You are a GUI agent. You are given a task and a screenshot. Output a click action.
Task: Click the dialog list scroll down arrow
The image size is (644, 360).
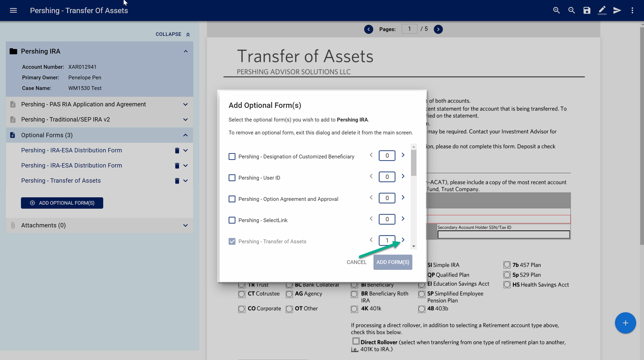click(x=414, y=246)
